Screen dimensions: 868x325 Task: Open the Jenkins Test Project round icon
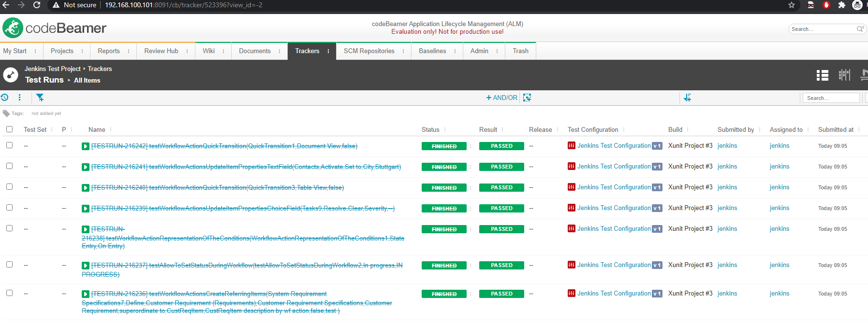(x=11, y=75)
